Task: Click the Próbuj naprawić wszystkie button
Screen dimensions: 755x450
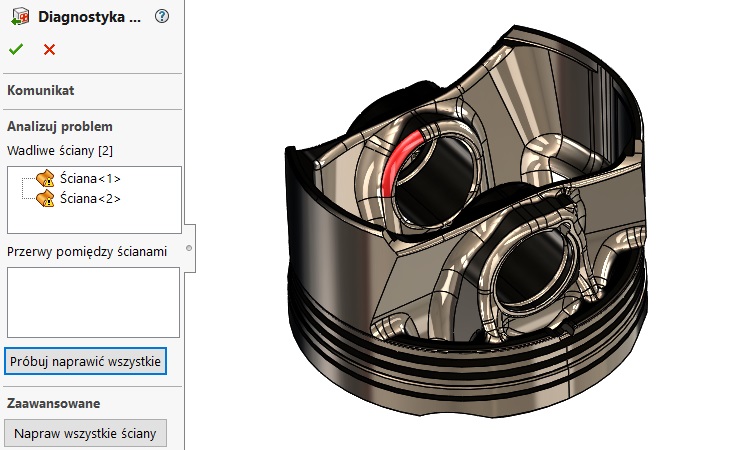Action: [85, 361]
